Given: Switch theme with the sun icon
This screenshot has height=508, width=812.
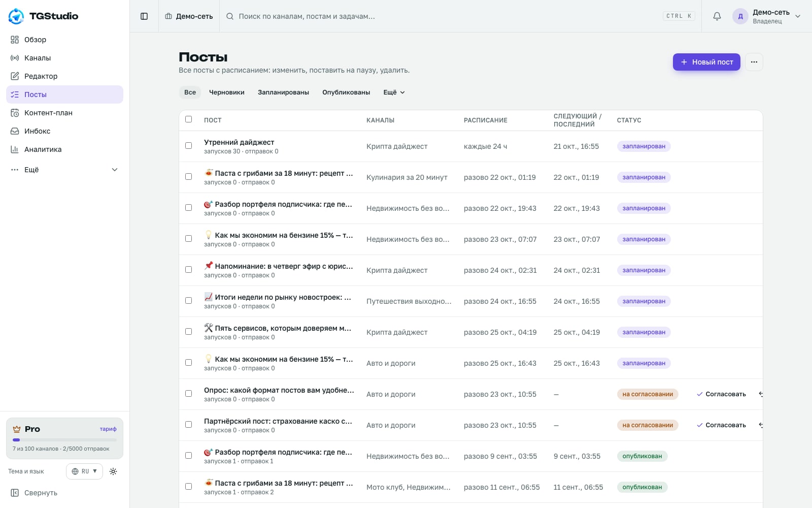Looking at the screenshot, I should [x=113, y=471].
